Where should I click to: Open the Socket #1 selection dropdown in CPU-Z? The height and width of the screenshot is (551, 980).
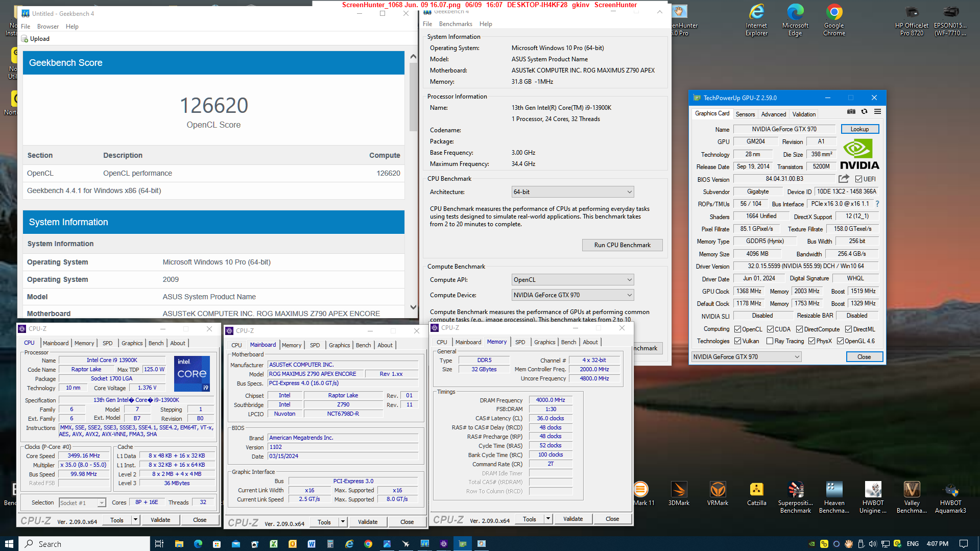pos(82,503)
